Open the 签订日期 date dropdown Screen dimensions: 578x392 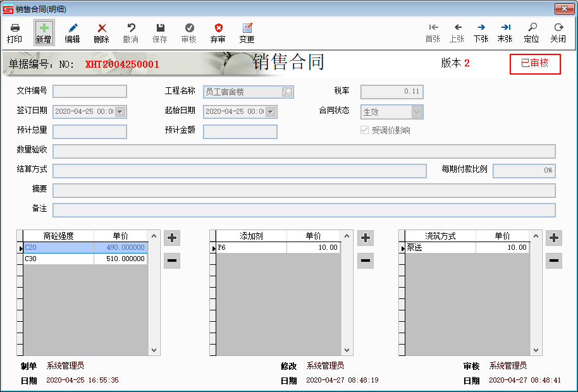120,112
